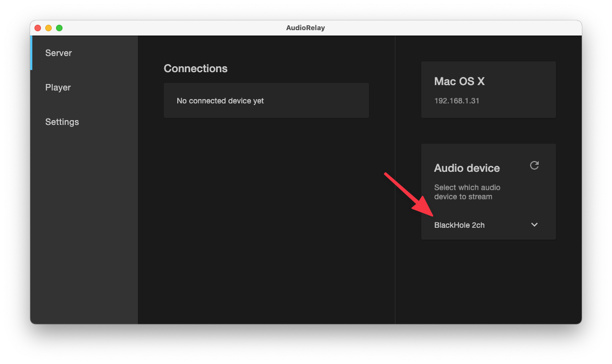Open the BlackHole 2ch device selector

pyautogui.click(x=460, y=225)
